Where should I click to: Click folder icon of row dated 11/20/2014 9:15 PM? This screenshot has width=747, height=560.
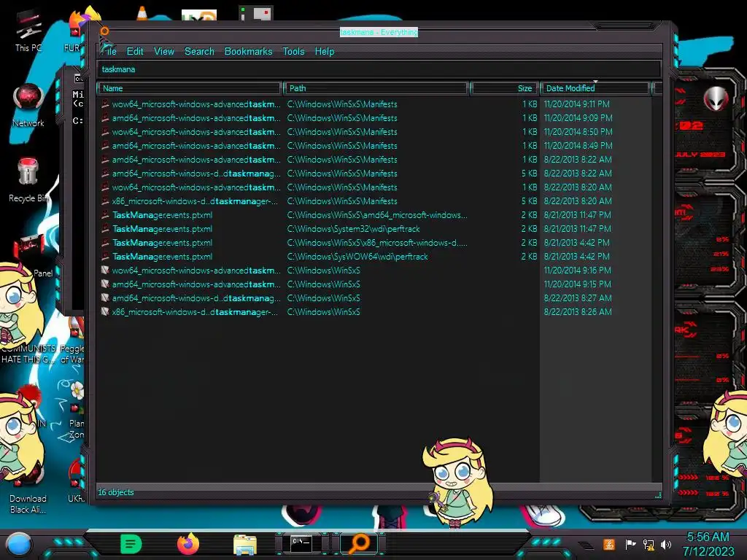click(105, 284)
